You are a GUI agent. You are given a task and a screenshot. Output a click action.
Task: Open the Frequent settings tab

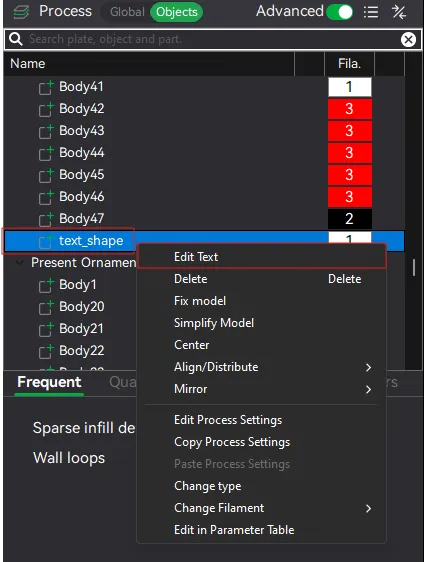pyautogui.click(x=49, y=382)
